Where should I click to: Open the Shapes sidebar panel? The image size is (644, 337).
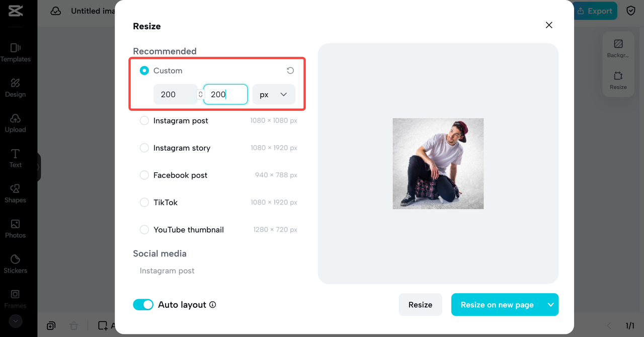coord(16,193)
